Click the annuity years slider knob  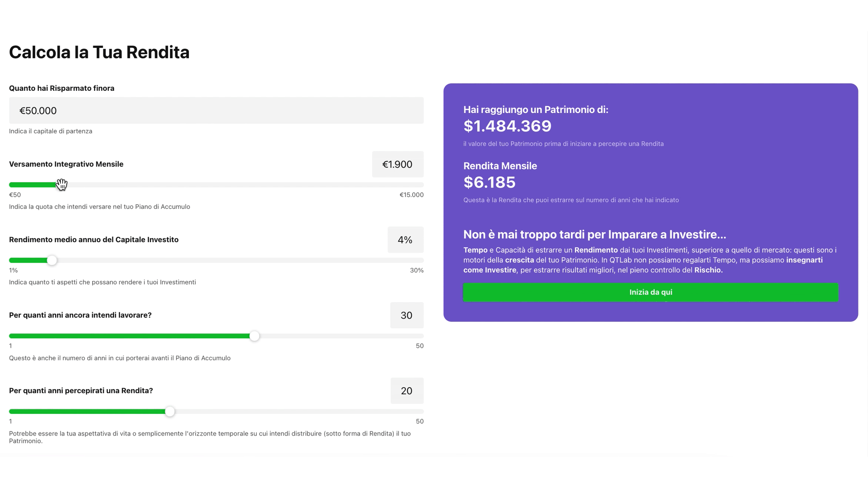click(170, 412)
